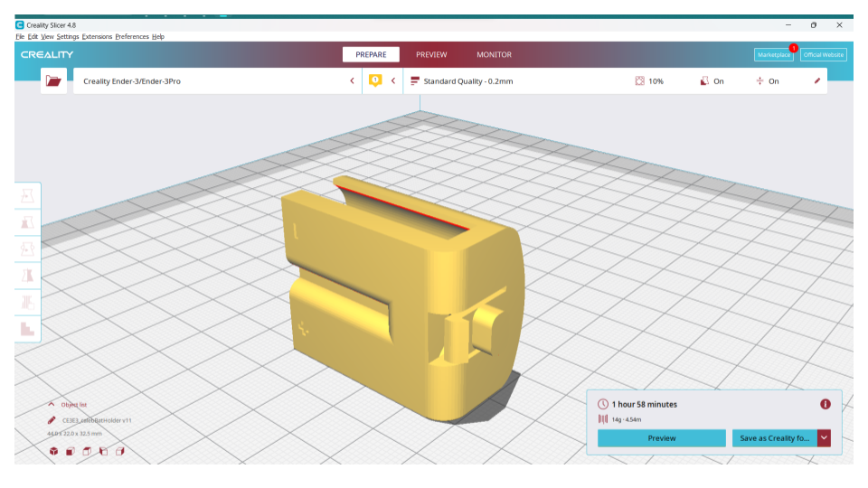Click the adhesion On setting
Screen dimensions: 868x488
click(768, 81)
